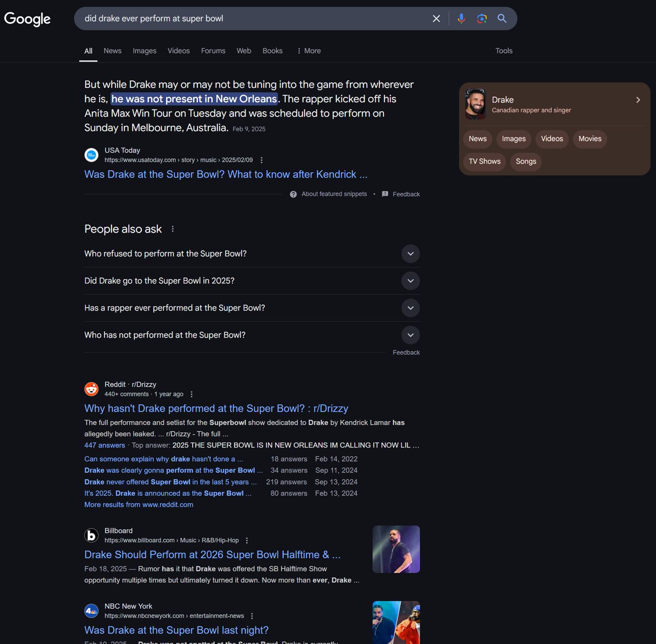Screen dimensions: 656x644
Task: Click Feedback under People also ask
Action: click(x=406, y=352)
